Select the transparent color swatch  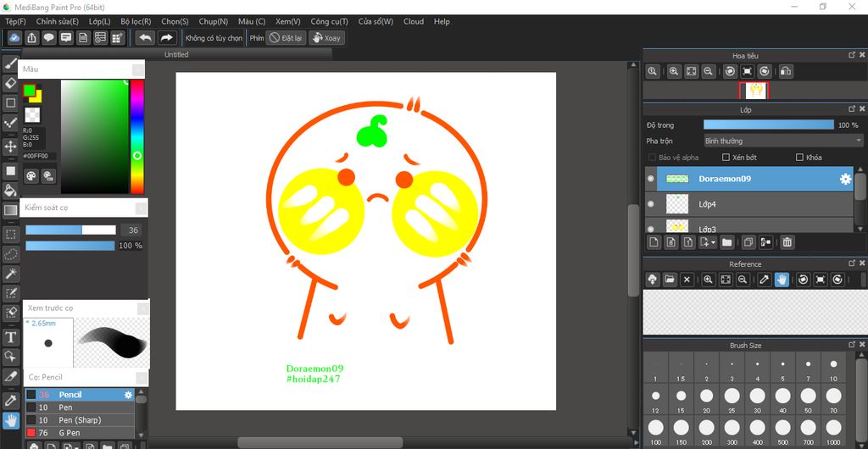32,115
